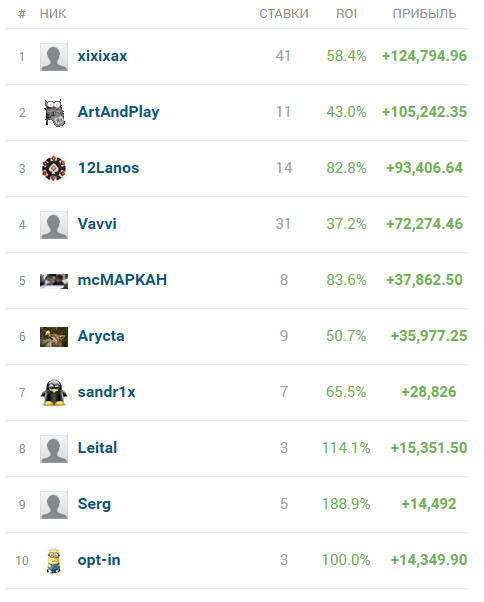
Task: Sort by the ПРИБЫЛЬ column header
Action: coord(424,14)
